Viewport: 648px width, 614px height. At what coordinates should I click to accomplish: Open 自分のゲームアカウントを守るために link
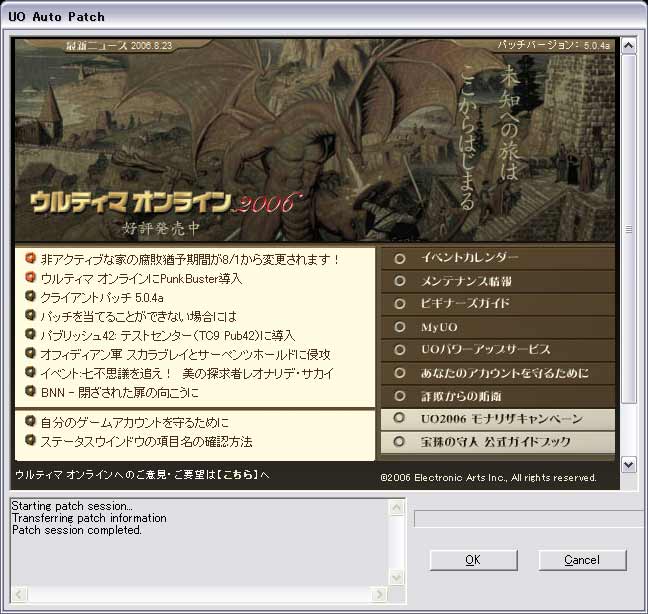135,423
